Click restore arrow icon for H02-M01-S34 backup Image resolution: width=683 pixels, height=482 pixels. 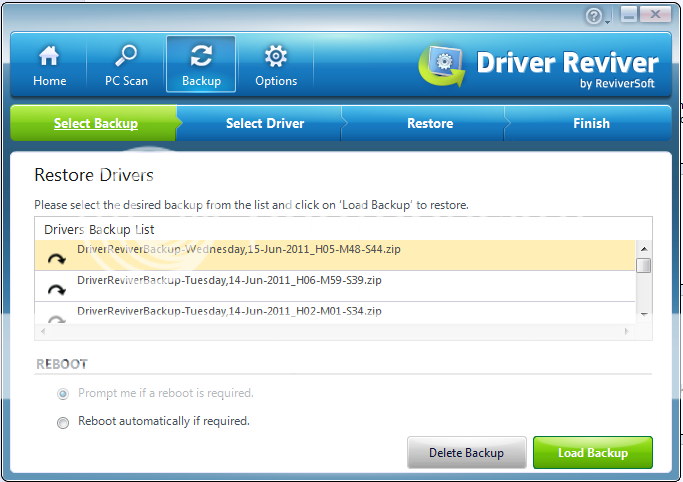pyautogui.click(x=57, y=319)
